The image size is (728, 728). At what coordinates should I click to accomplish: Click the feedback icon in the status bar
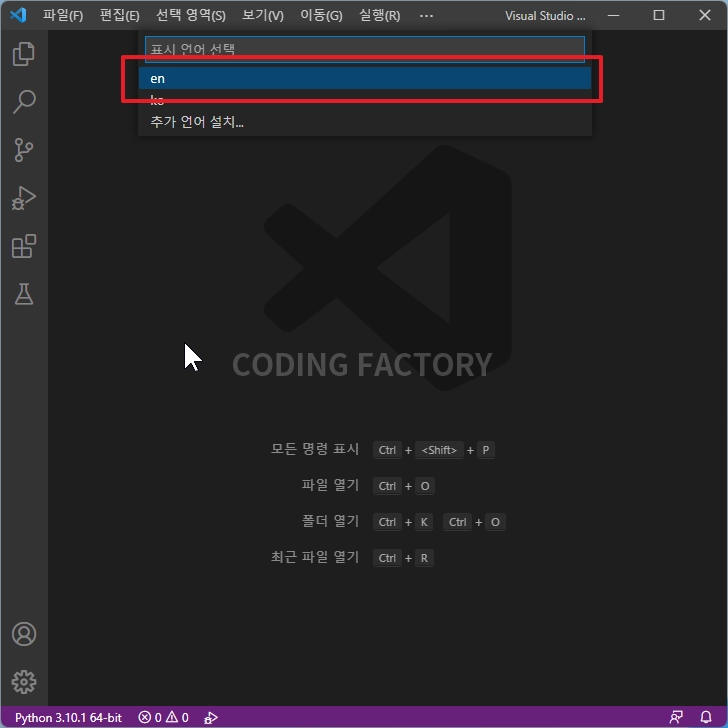click(x=676, y=717)
